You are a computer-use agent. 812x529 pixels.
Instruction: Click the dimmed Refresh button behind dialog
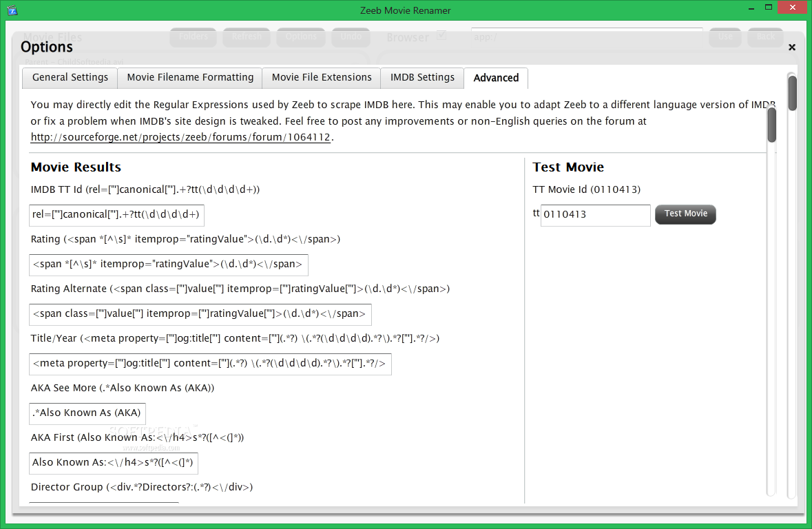point(247,37)
